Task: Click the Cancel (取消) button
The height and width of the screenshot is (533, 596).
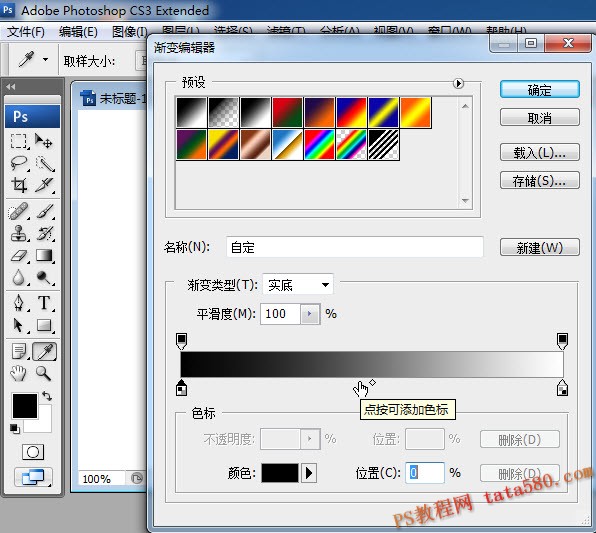Action: [540, 118]
